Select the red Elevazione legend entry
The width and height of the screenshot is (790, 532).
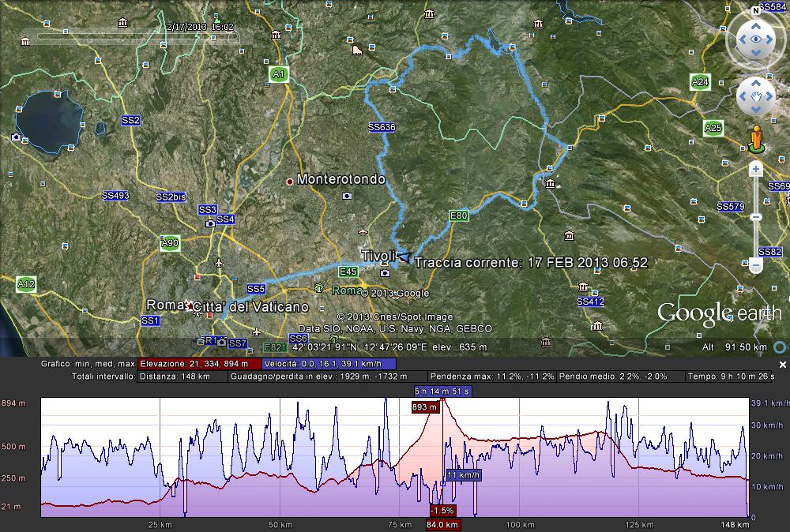click(200, 364)
